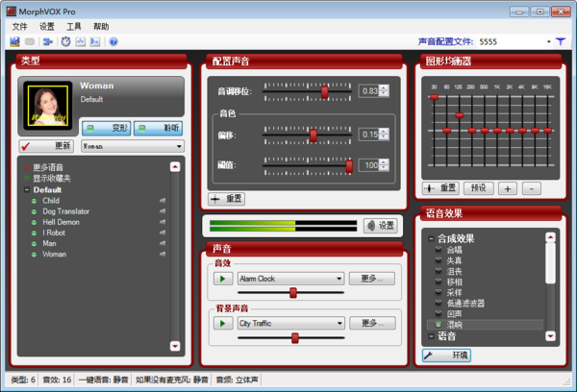Enable the 合唱 chorus effect
Screen dimensions: 577x392
coord(439,250)
